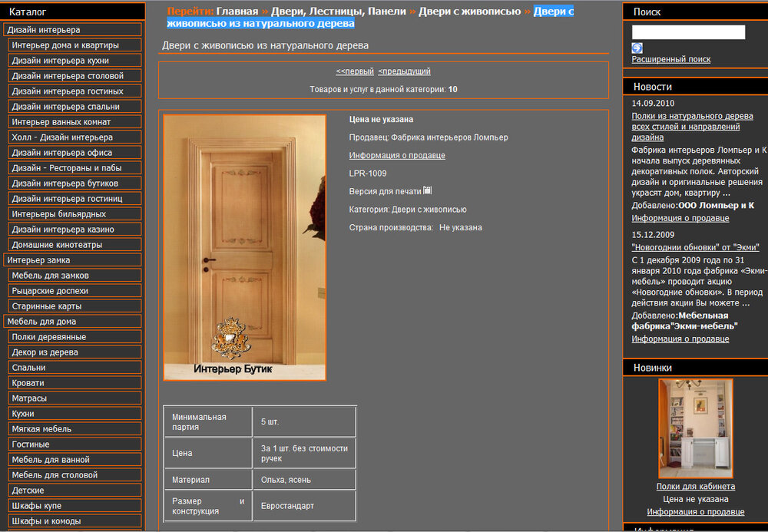768x532 pixels.
Task: Open Мебель для замков category
Action: (74, 275)
